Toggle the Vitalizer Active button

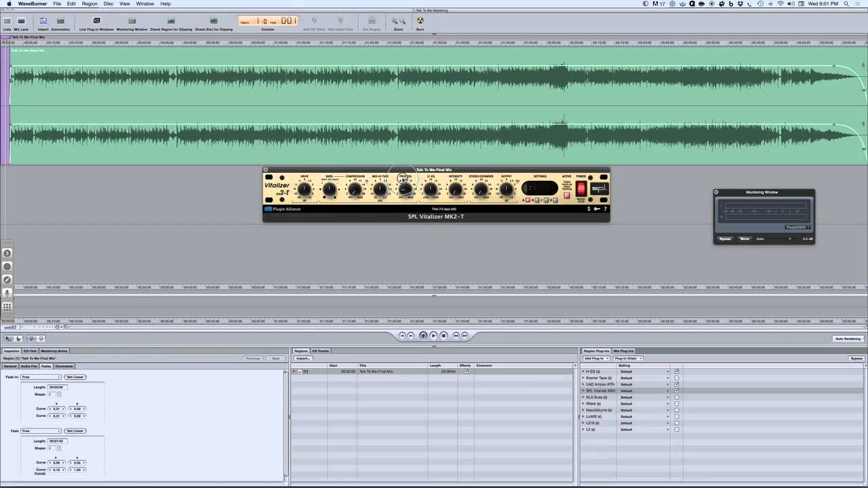pyautogui.click(x=567, y=195)
